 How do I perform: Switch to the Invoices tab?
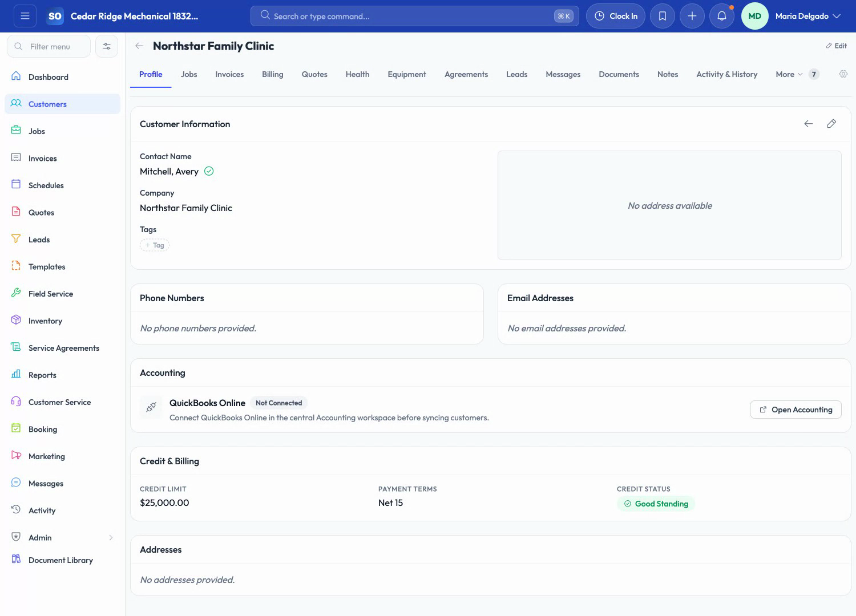229,74
